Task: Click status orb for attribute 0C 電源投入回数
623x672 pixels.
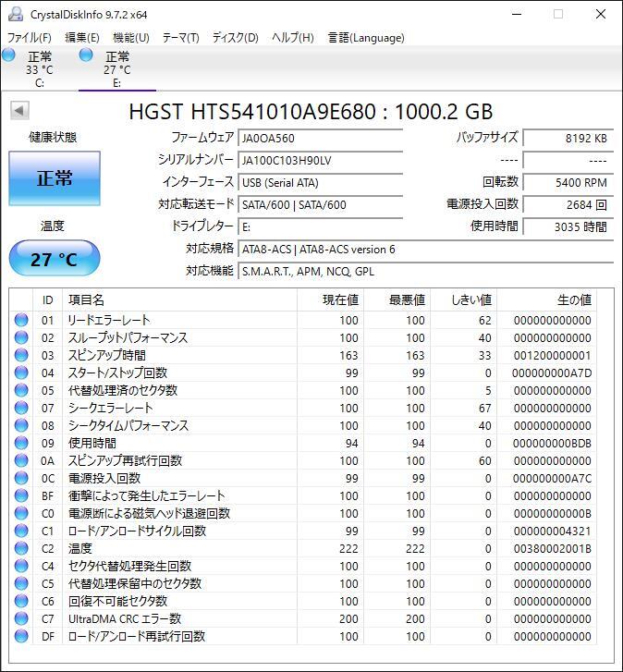Action: pyautogui.click(x=21, y=478)
